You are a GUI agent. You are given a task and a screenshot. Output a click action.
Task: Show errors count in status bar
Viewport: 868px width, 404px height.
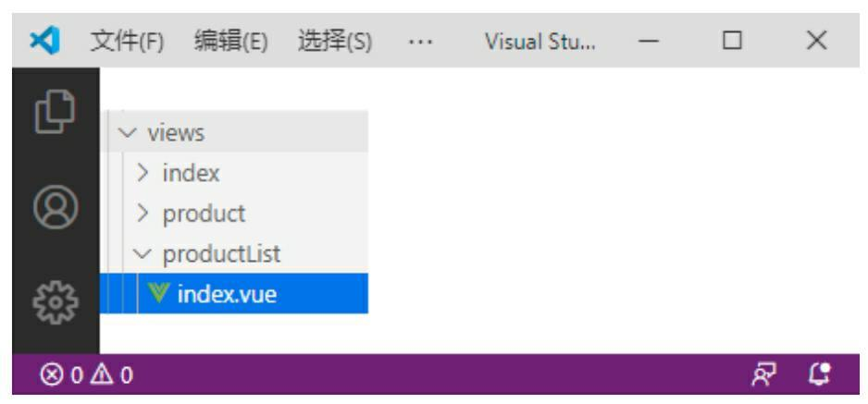pyautogui.click(x=61, y=375)
